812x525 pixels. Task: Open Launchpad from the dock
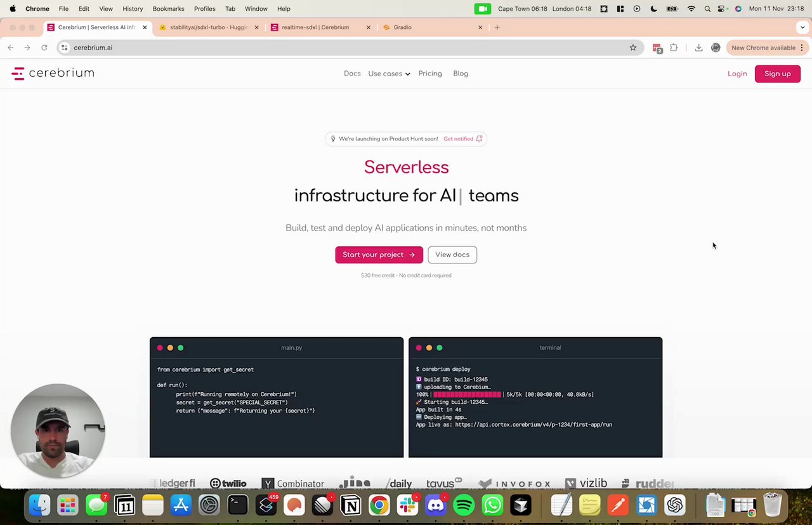coord(68,505)
